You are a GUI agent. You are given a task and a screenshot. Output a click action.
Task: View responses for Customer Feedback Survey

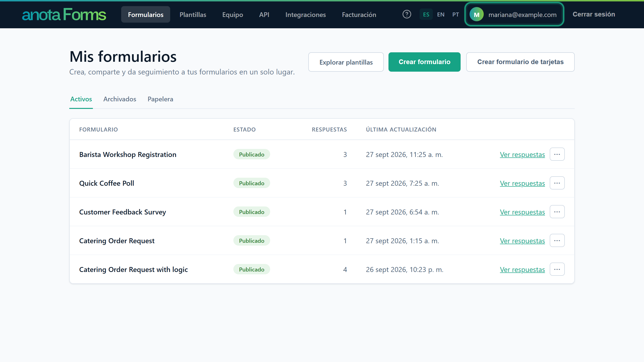[x=522, y=212]
